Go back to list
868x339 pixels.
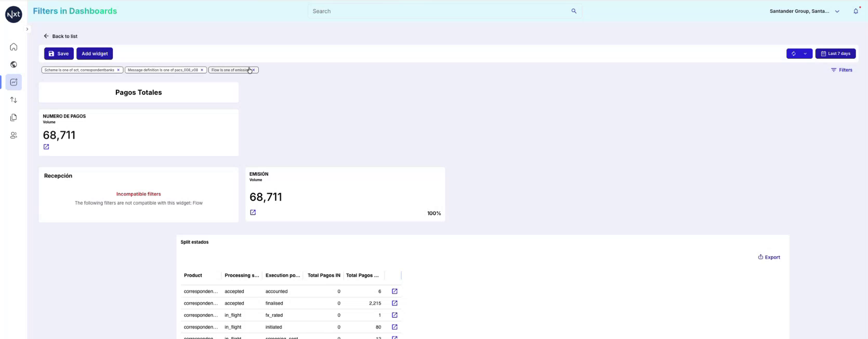tap(60, 36)
